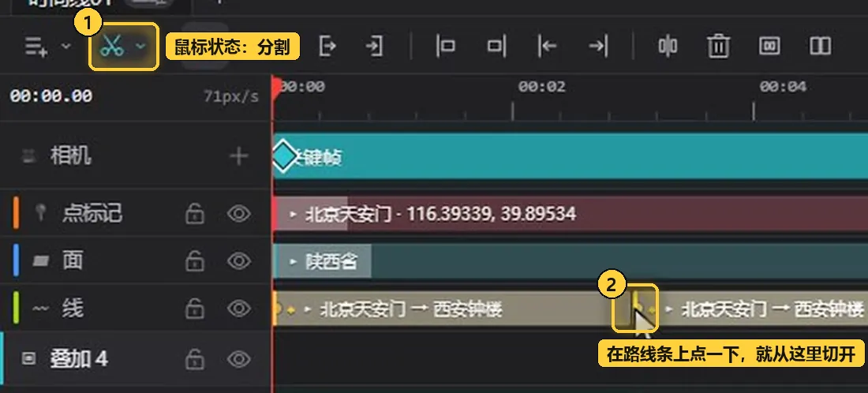Screen dimensions: 868x393
Task: Expand the 北京天安门 point marker clip triangle
Action: coord(293,214)
